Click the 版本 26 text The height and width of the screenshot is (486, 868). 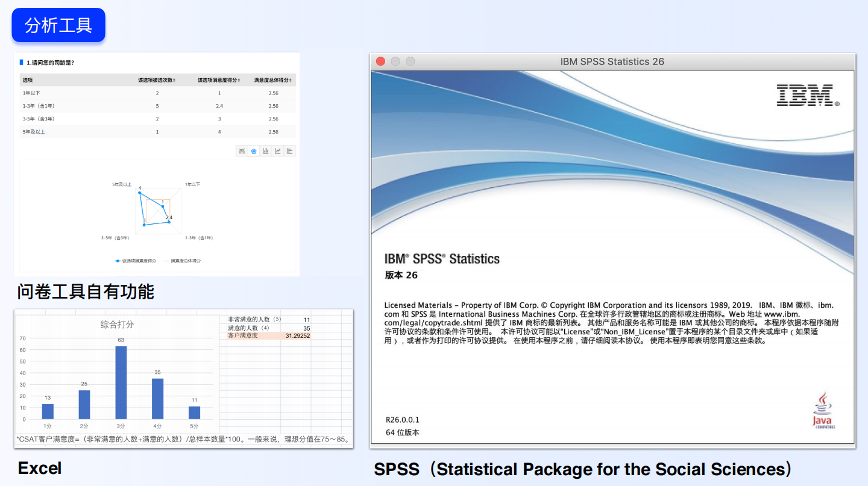(x=401, y=275)
